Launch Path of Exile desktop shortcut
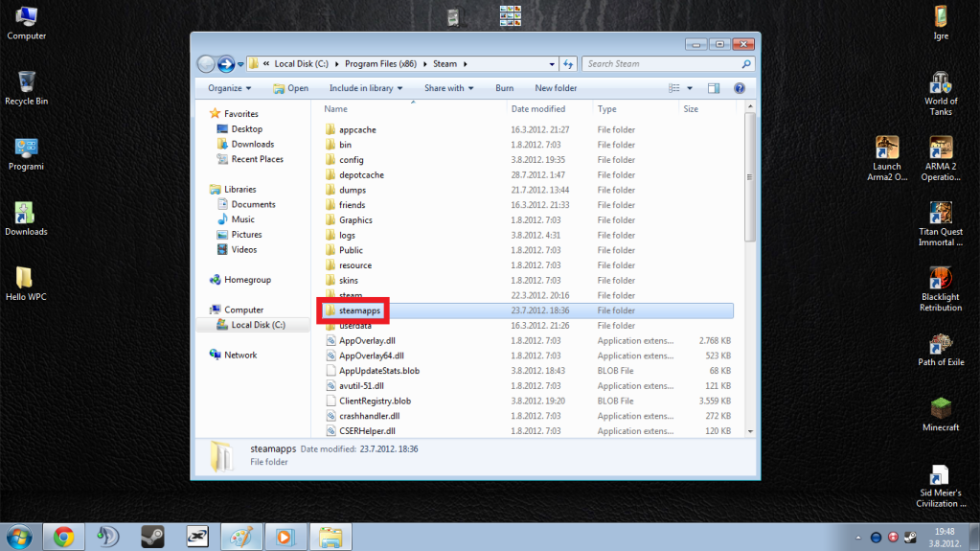This screenshot has width=980, height=551. coord(941,350)
